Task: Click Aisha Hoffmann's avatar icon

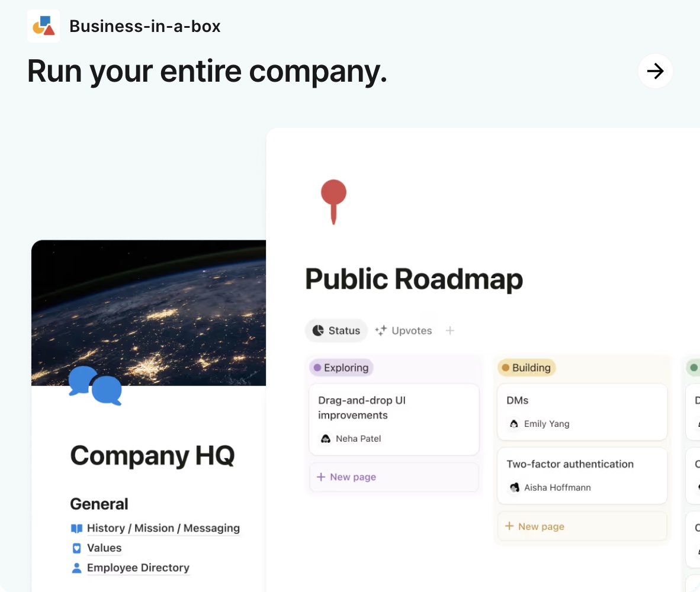Action: [514, 488]
